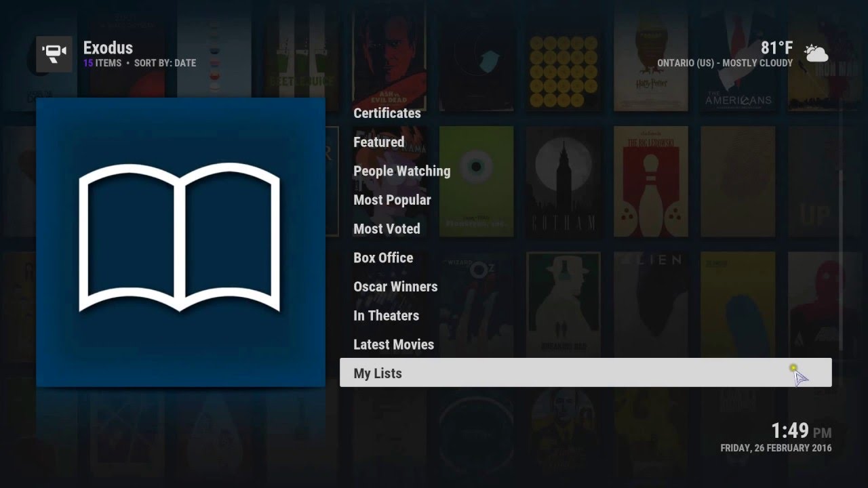The image size is (868, 488).
Task: Click the 15 Items count label
Action: point(102,63)
